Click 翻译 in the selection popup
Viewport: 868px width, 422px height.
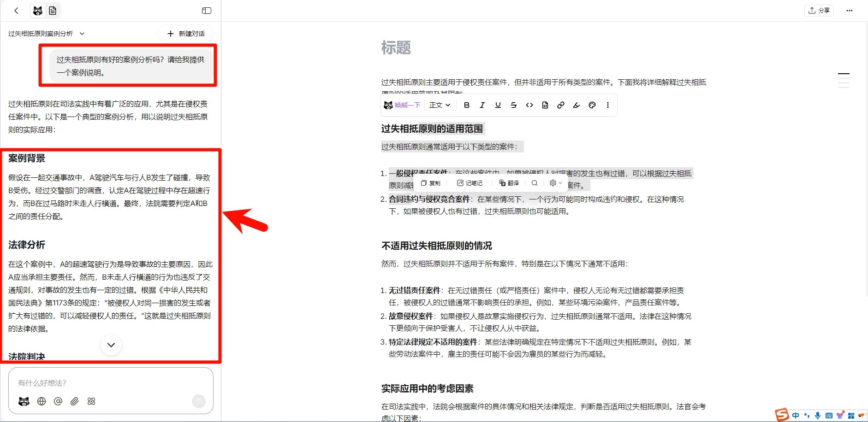click(508, 183)
